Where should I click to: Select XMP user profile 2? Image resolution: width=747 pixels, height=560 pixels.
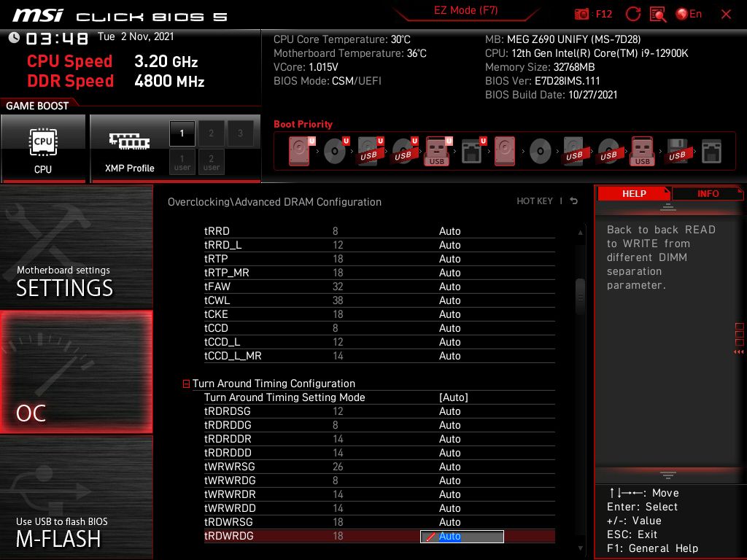[211, 162]
